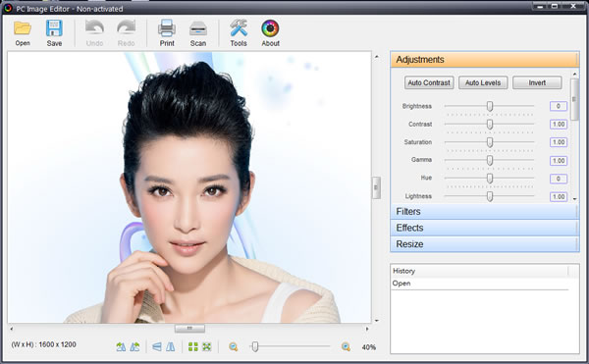Focus the Lightness value field
The height and width of the screenshot is (364, 589).
pyautogui.click(x=559, y=196)
